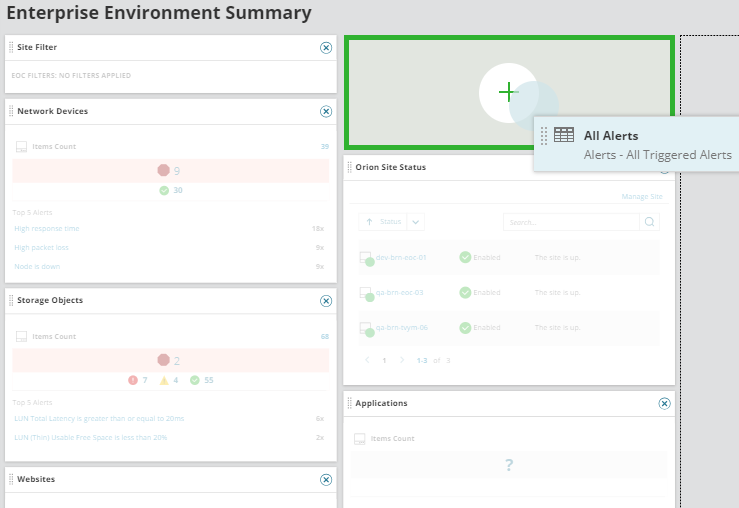Image resolution: width=739 pixels, height=508 pixels.
Task: Remove the Applications widget
Action: 664,404
